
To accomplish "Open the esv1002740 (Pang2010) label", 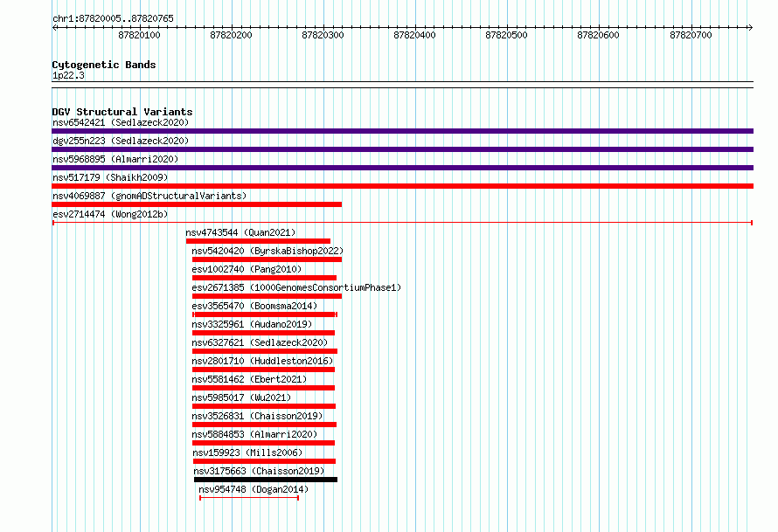I will [x=247, y=269].
